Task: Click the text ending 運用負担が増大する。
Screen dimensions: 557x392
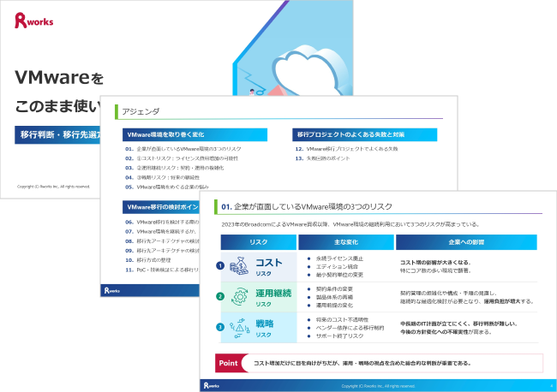Action: [x=467, y=301]
